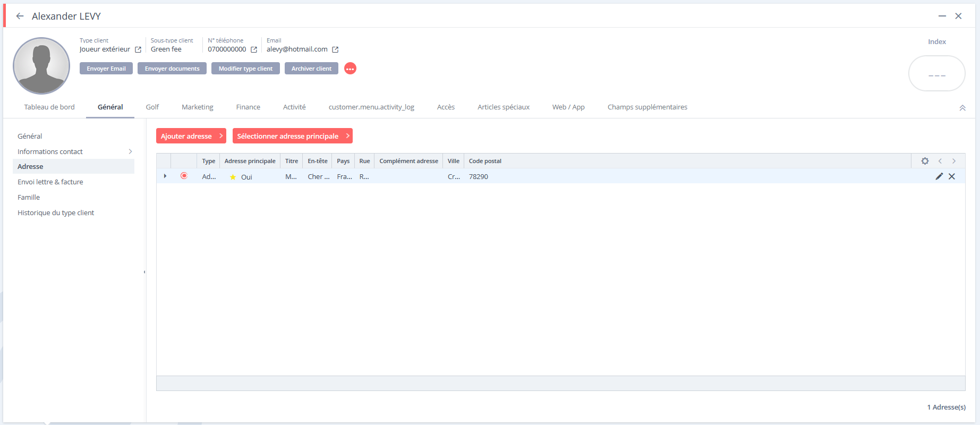980x425 pixels.
Task: Go to previous columns with grid left arrow
Action: pyautogui.click(x=940, y=161)
